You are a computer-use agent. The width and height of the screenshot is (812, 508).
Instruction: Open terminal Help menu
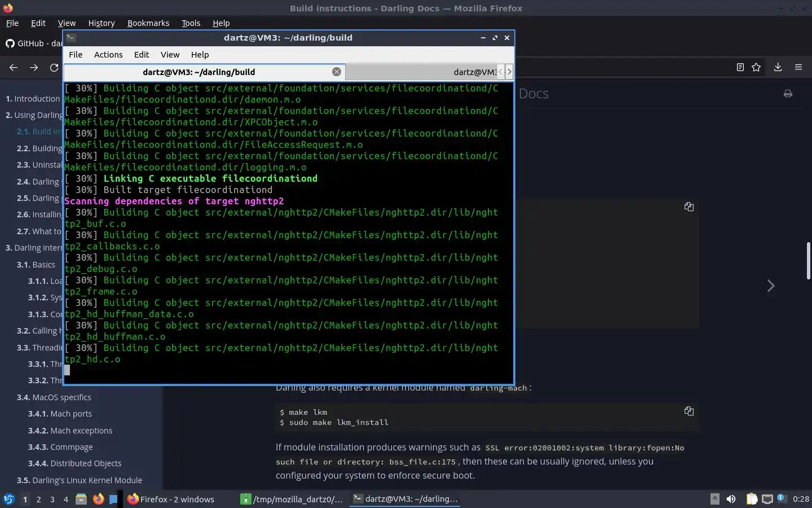200,55
